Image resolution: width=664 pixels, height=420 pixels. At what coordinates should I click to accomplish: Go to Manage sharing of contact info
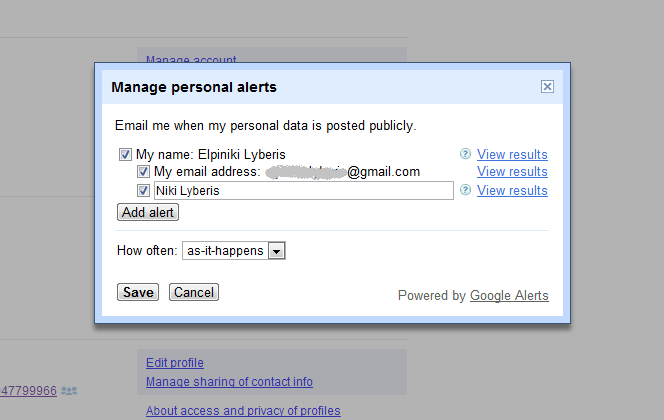pos(229,381)
